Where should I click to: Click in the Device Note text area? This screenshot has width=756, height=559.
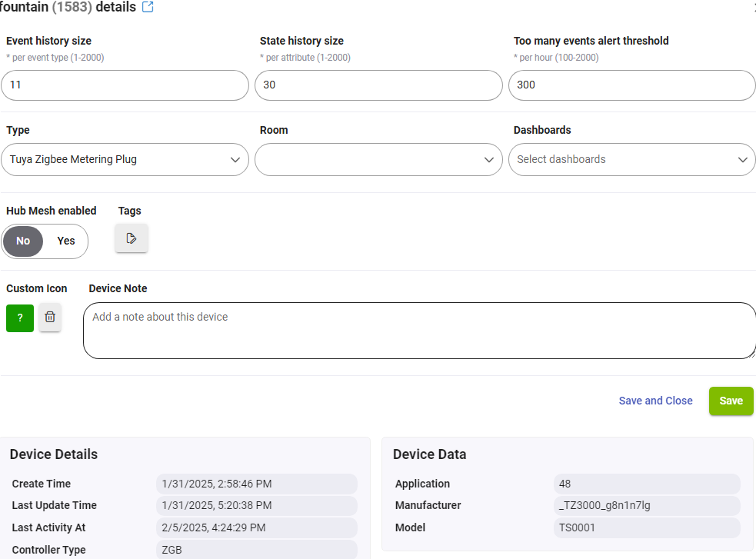tap(419, 331)
